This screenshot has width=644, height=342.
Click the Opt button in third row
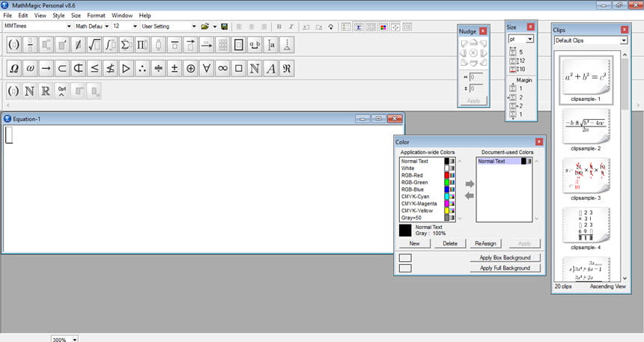pos(61,91)
